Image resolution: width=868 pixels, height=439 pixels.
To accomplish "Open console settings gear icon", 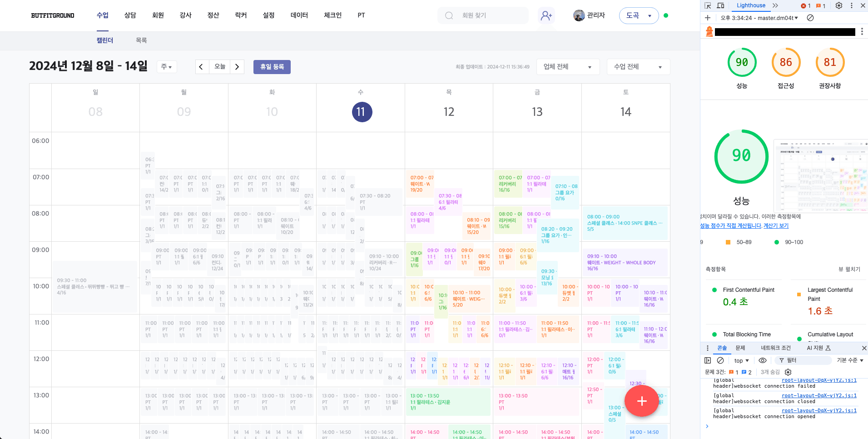I will [788, 372].
